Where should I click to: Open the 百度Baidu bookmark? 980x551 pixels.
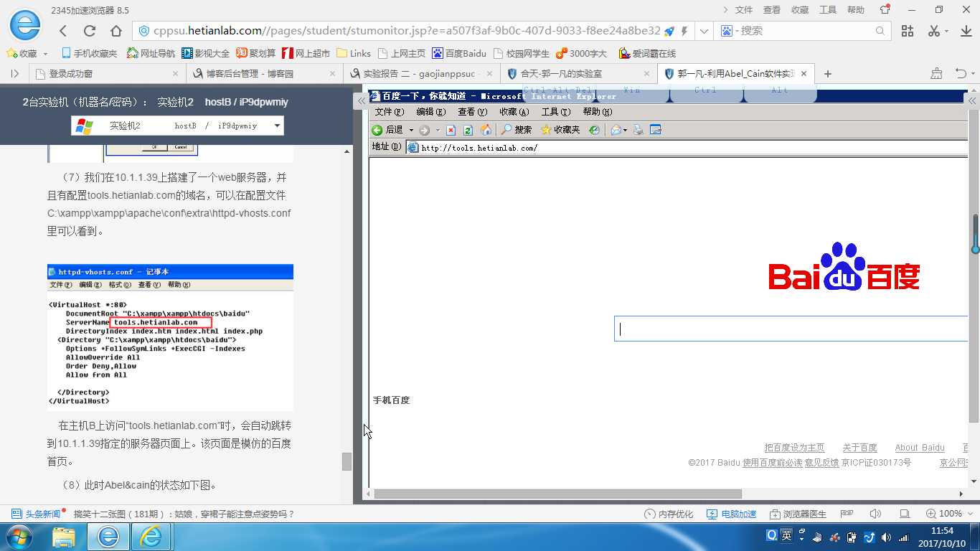pyautogui.click(x=458, y=53)
